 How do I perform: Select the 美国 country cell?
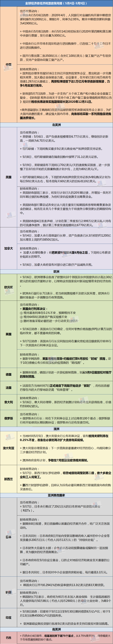(9, 177)
